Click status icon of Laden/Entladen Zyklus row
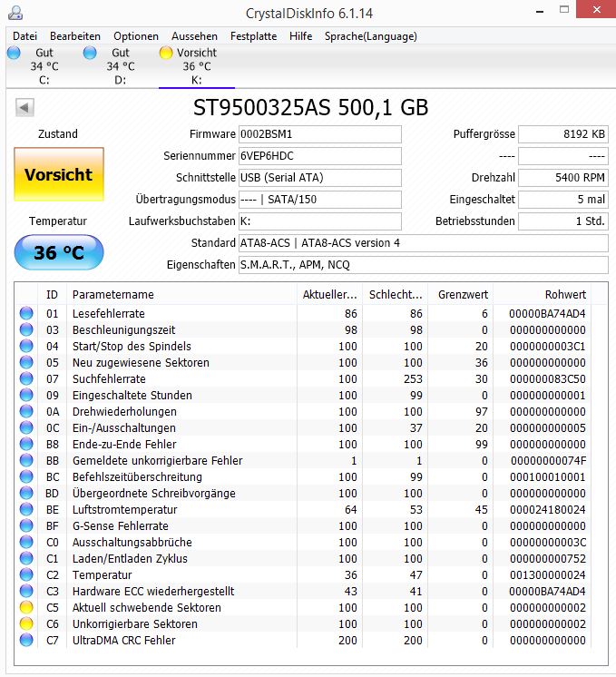This screenshot has width=616, height=677. (26, 559)
